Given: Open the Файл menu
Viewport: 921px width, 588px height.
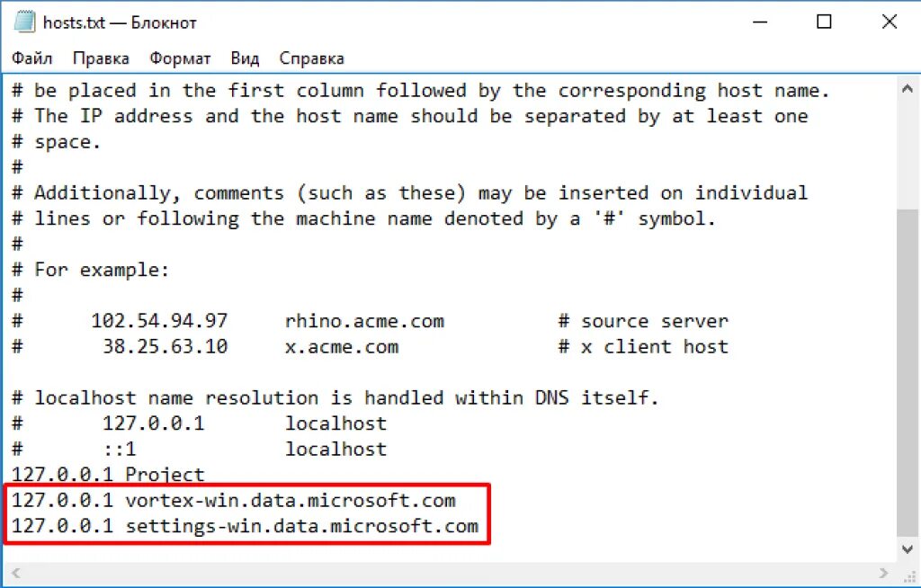Looking at the screenshot, I should (31, 58).
